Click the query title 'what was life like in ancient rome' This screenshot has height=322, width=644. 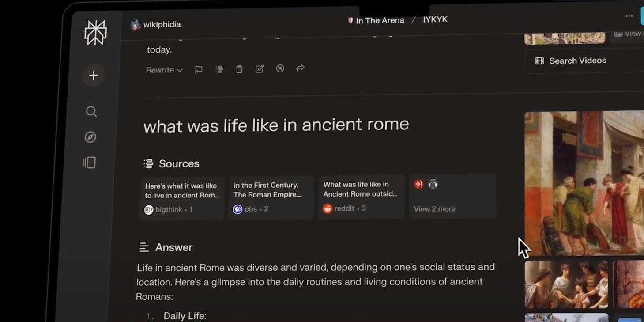pyautogui.click(x=276, y=125)
